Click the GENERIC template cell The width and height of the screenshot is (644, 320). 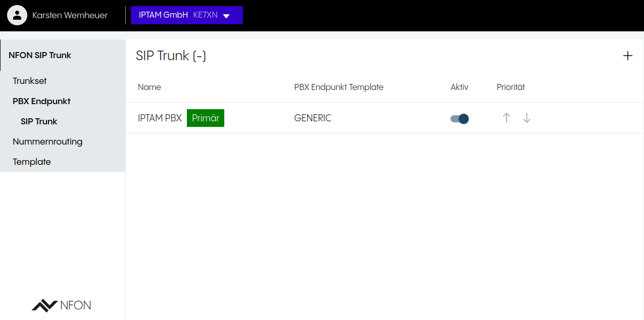click(313, 118)
